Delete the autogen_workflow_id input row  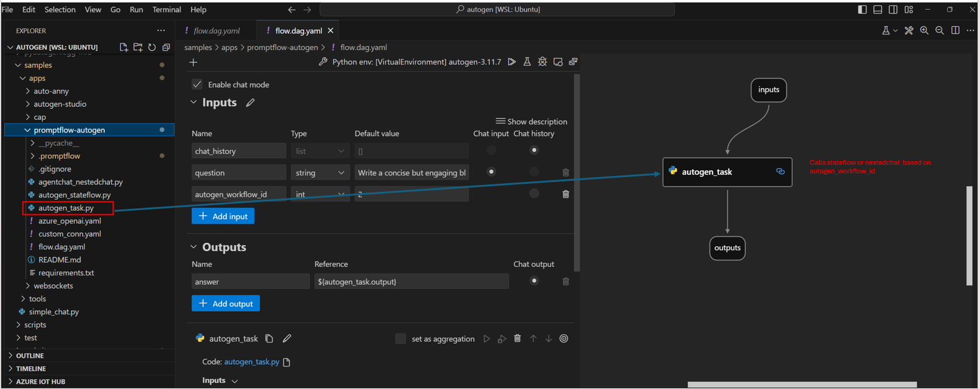[x=566, y=194]
